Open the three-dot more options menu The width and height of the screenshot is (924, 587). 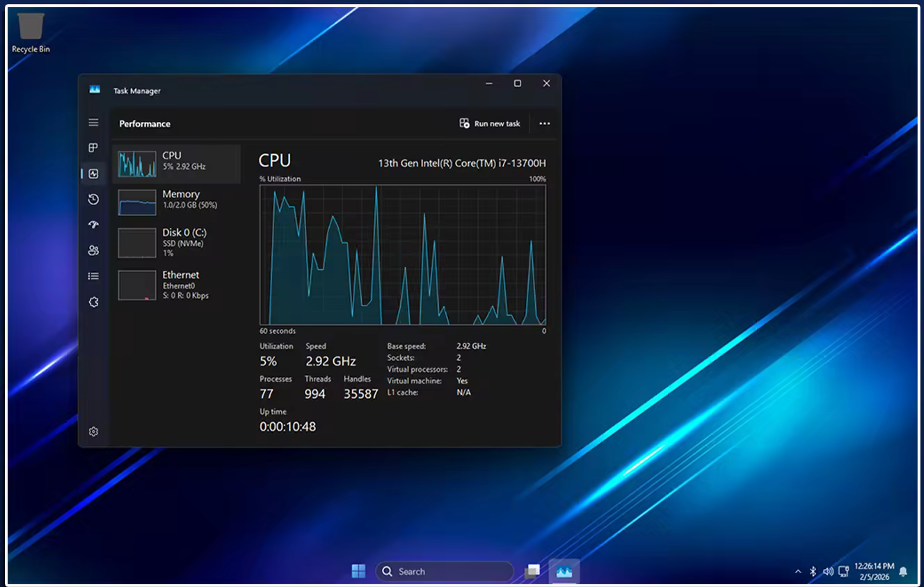click(544, 124)
